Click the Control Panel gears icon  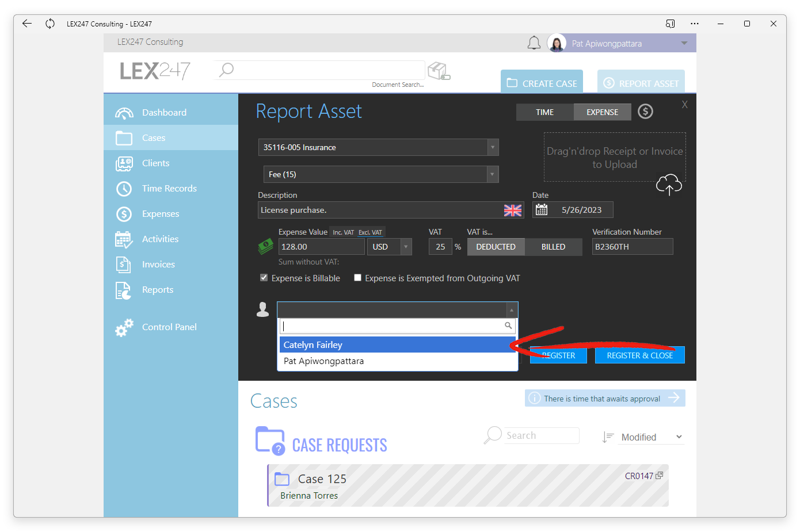(124, 327)
